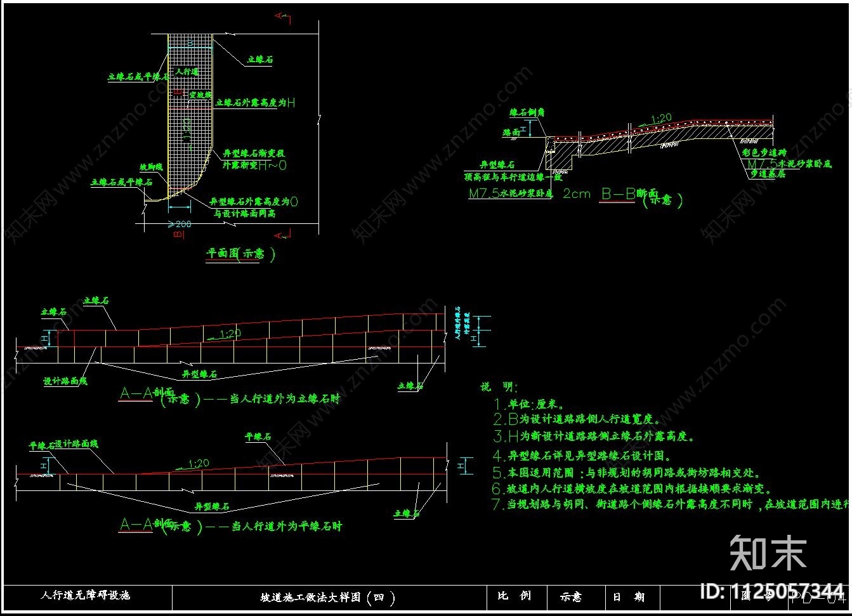
Task: Select the 当人行道外为平缘石时 caption
Action: [286, 527]
